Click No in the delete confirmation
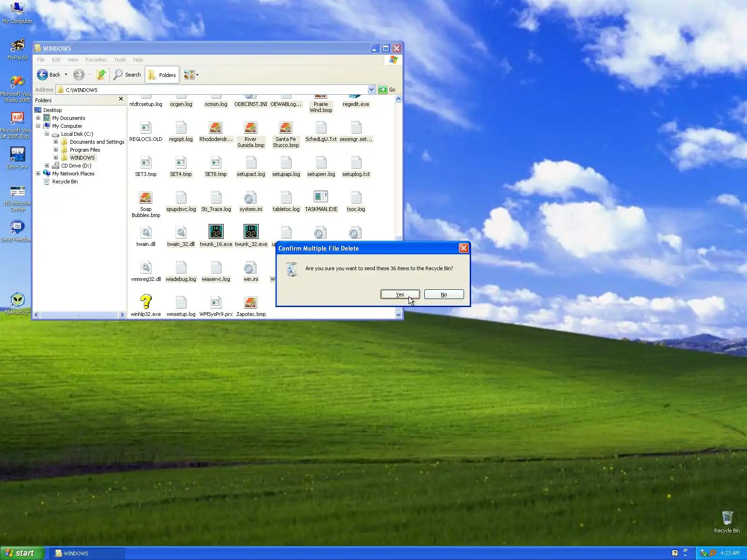This screenshot has height=560, width=747. tap(444, 294)
